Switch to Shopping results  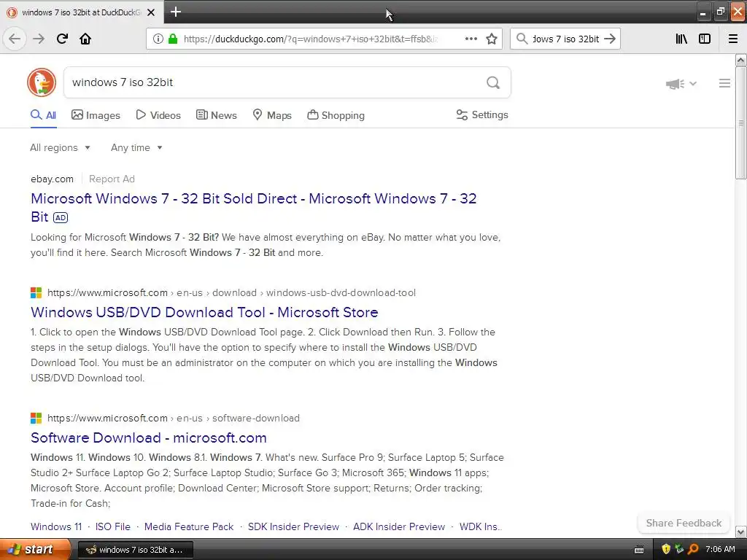[336, 115]
